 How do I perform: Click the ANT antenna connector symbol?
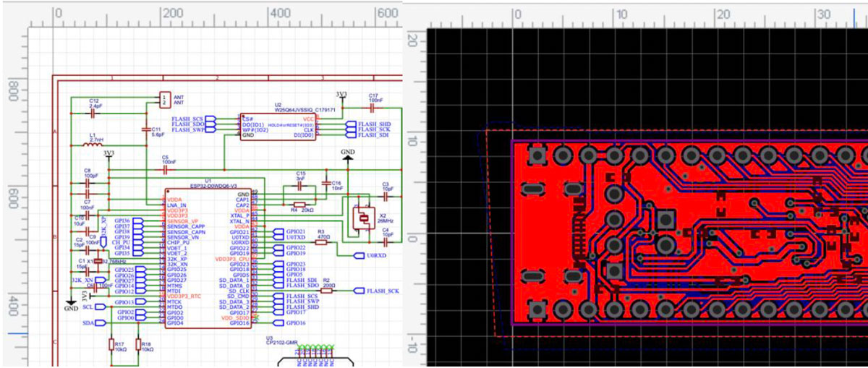pyautogui.click(x=164, y=98)
